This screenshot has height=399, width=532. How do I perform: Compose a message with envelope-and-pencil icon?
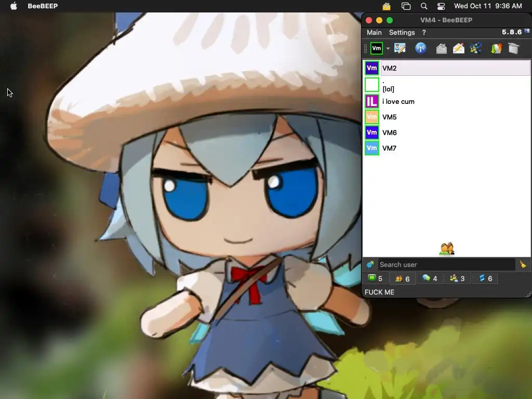pos(458,48)
